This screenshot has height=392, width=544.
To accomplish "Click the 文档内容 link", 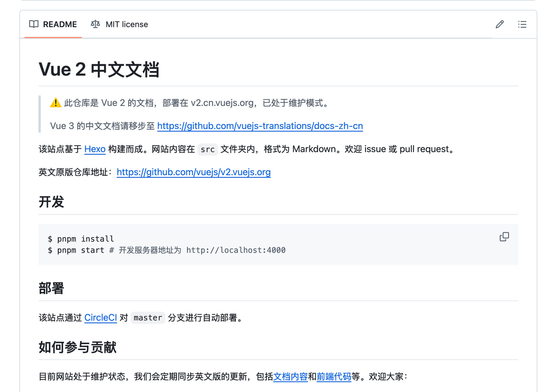I will coord(290,377).
